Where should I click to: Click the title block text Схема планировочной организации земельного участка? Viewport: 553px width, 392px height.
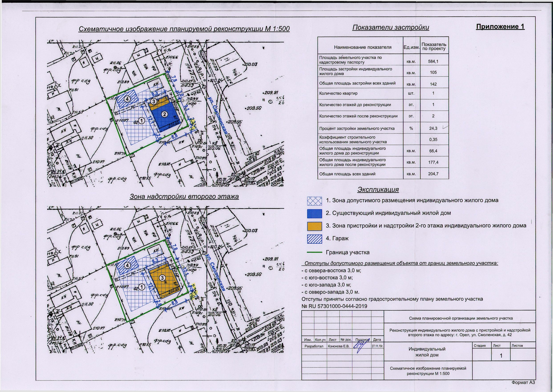(461, 318)
